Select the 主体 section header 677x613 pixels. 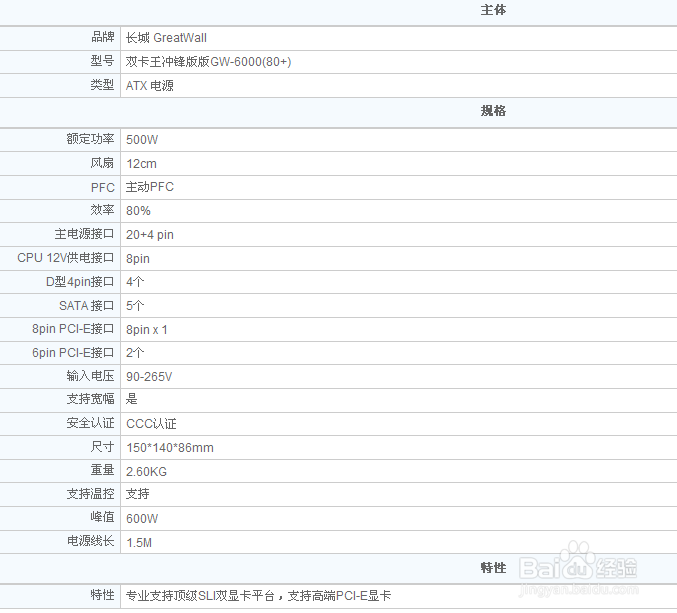(493, 10)
